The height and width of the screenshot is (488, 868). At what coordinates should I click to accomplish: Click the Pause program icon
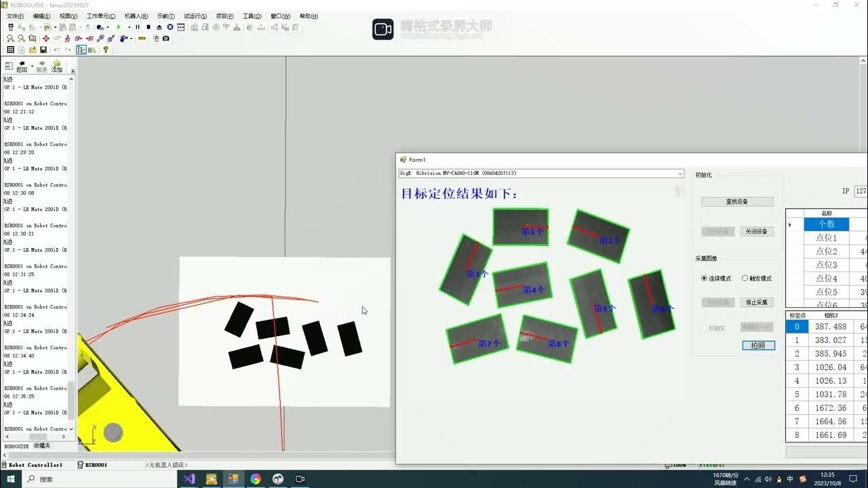pyautogui.click(x=138, y=27)
